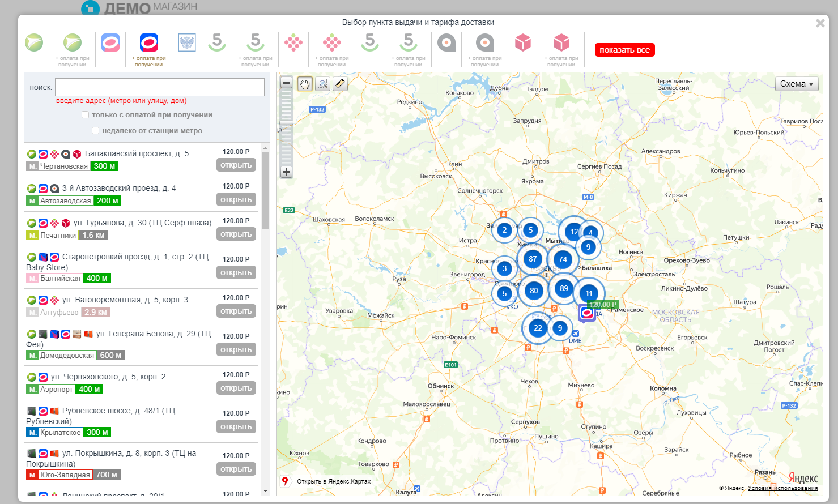Click list scrollbar up arrow
This screenshot has height=504, width=838.
pyautogui.click(x=265, y=148)
